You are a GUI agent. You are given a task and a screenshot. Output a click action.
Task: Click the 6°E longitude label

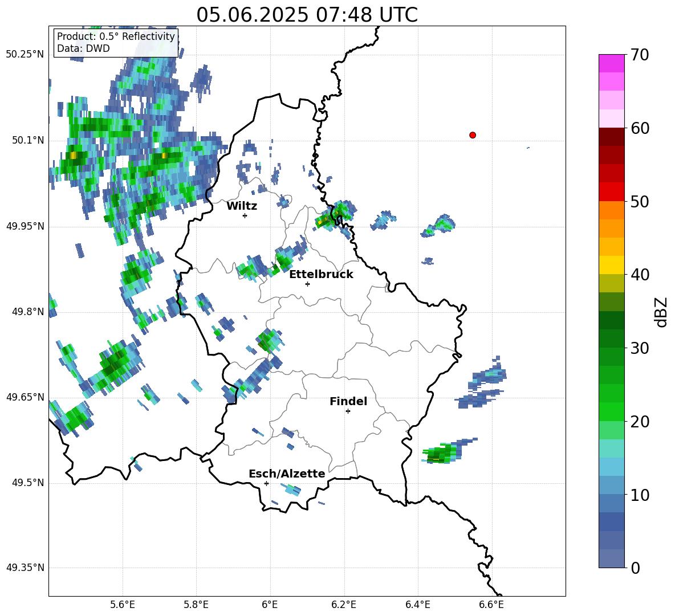click(x=270, y=605)
